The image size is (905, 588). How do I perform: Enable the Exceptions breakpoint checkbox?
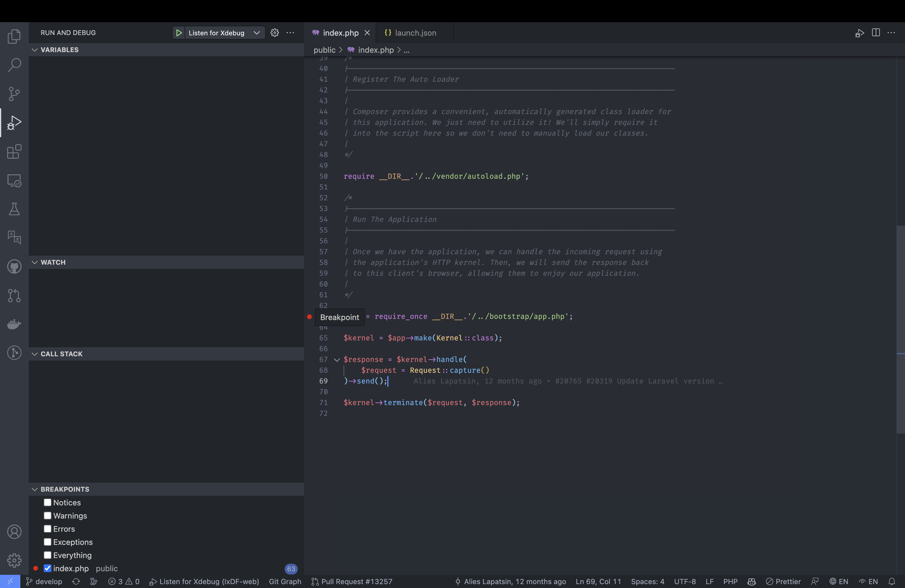(x=47, y=542)
